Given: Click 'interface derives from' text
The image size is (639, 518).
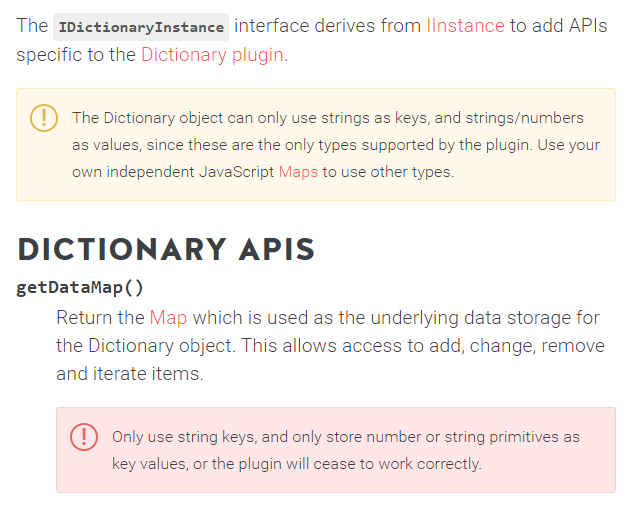Looking at the screenshot, I should pos(328,26).
